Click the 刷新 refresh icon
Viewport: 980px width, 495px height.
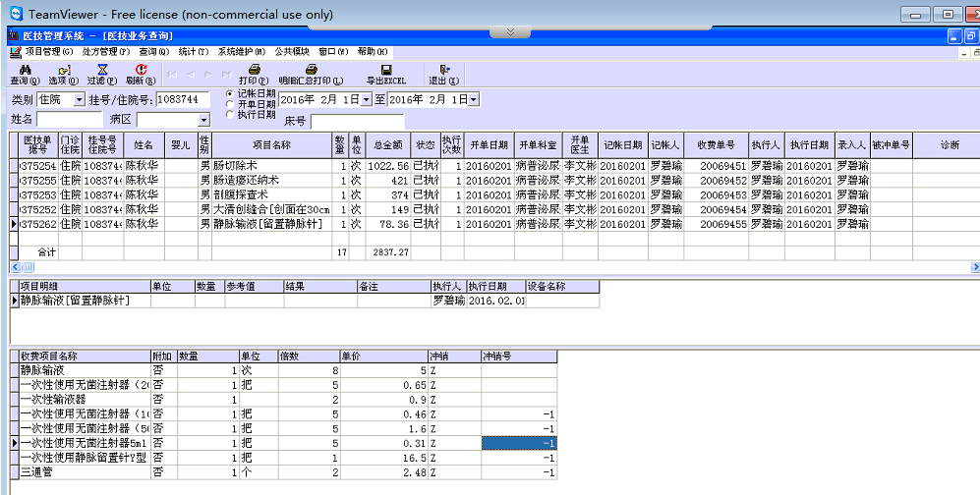click(x=141, y=70)
